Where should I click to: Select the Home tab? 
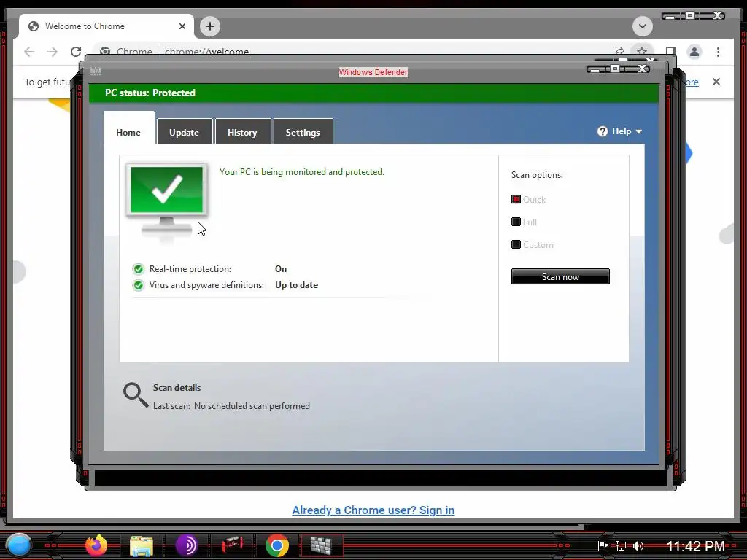[x=128, y=128]
